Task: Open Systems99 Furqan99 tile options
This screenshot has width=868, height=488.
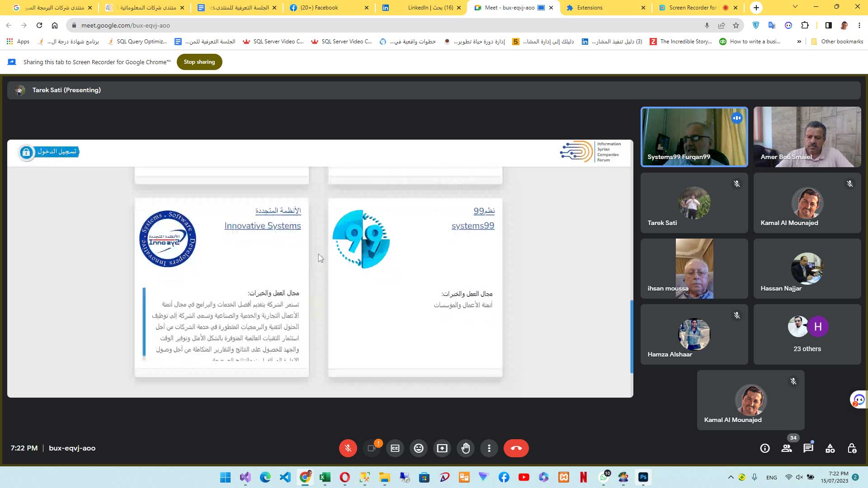Action: click(x=737, y=118)
